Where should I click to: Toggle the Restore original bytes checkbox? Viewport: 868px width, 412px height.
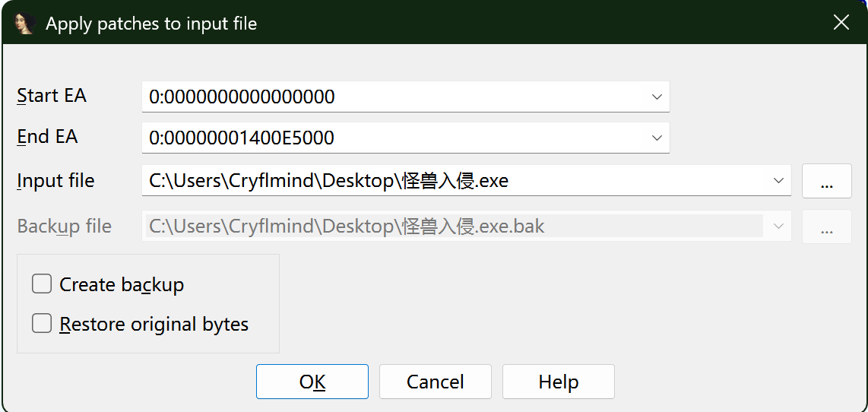pyautogui.click(x=42, y=324)
